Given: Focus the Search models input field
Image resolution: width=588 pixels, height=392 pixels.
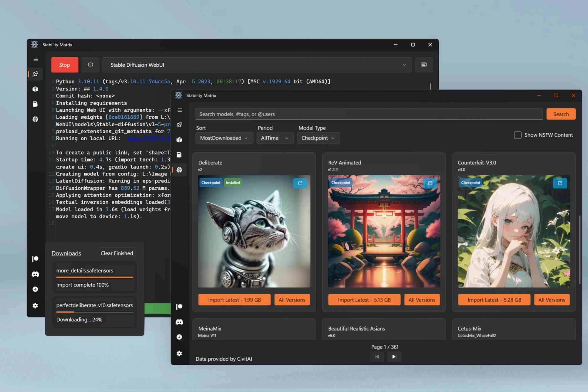Looking at the screenshot, I should click(369, 114).
